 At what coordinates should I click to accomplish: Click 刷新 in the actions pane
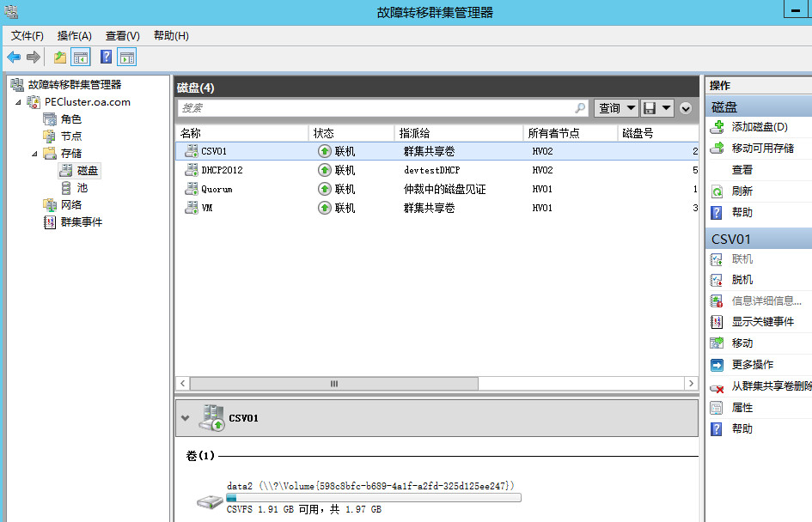click(742, 191)
